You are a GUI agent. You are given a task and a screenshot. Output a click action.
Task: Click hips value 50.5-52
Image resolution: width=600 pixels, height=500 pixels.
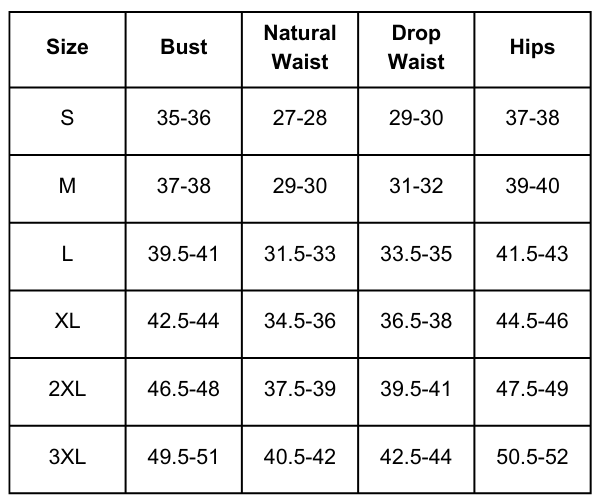532,458
